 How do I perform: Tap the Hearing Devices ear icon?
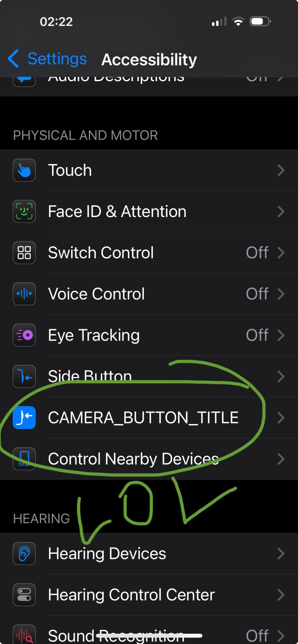tap(24, 554)
